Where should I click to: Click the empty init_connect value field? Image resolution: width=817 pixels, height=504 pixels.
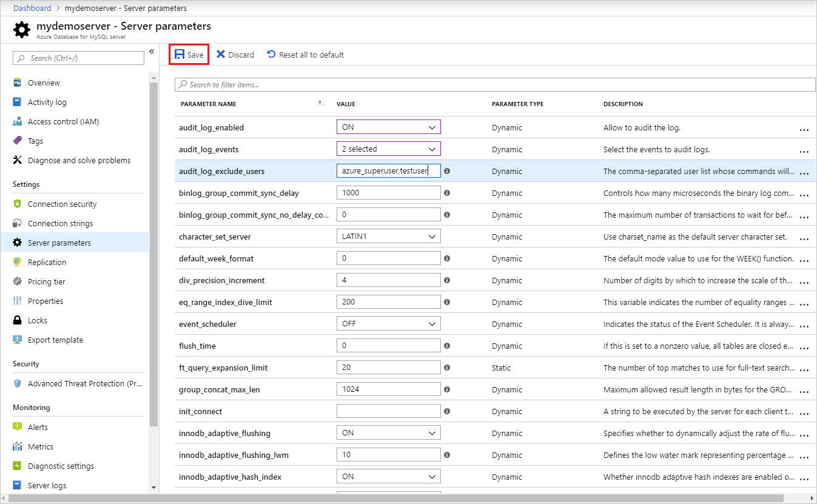[389, 411]
